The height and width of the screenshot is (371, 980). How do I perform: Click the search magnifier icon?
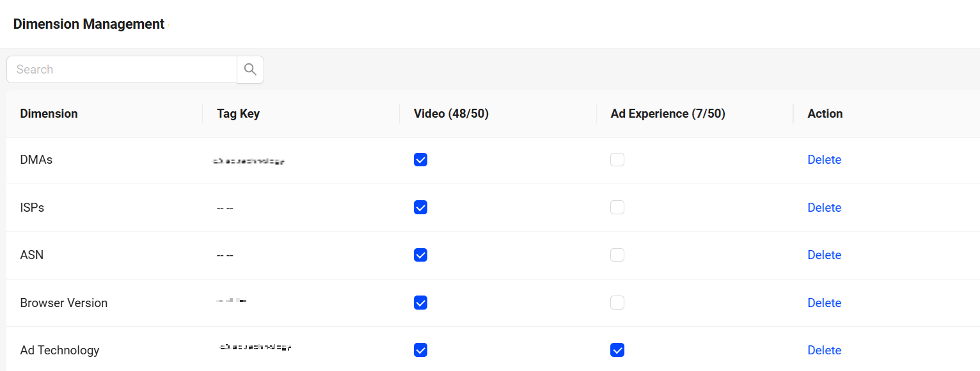[250, 70]
